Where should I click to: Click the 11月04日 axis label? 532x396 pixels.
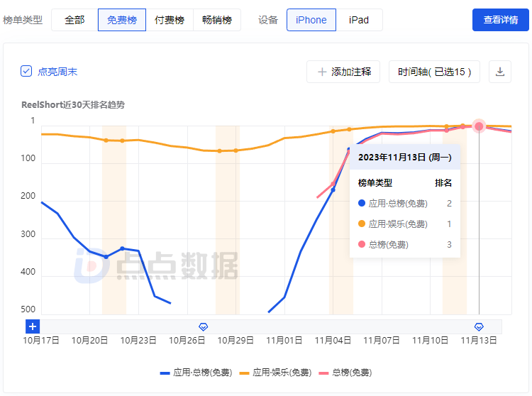(333, 341)
